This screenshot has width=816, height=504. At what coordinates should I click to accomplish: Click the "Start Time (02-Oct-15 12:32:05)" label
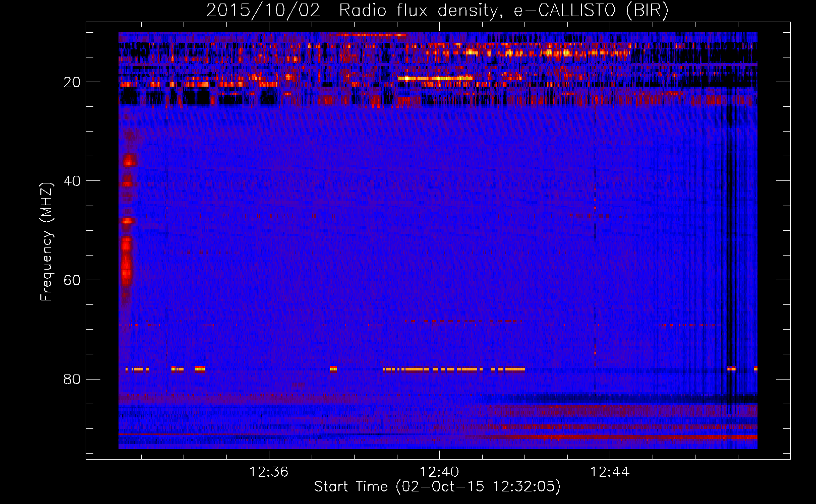pos(437,486)
